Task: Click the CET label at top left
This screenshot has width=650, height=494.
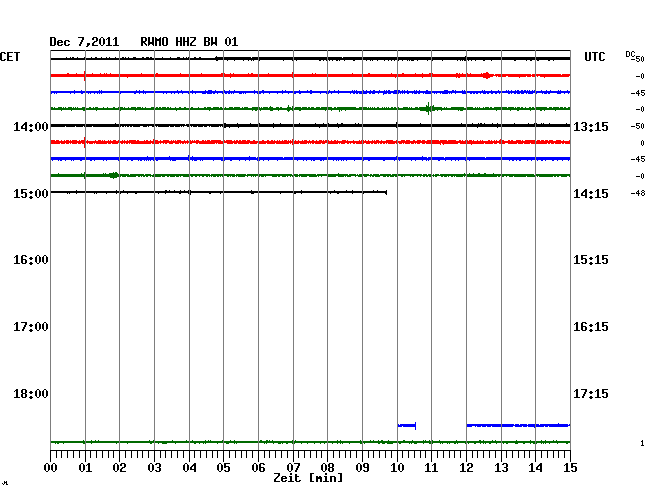Action: [x=10, y=57]
